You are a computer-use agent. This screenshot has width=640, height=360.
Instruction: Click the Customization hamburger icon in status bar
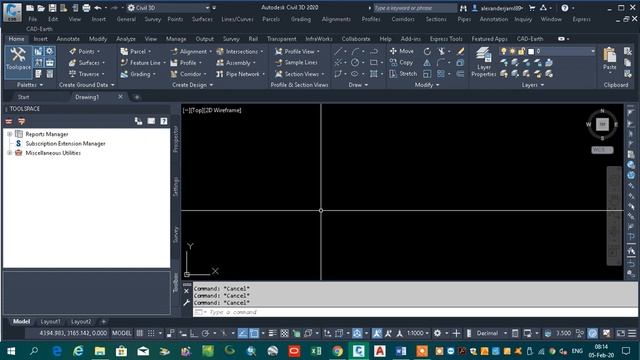(x=632, y=333)
